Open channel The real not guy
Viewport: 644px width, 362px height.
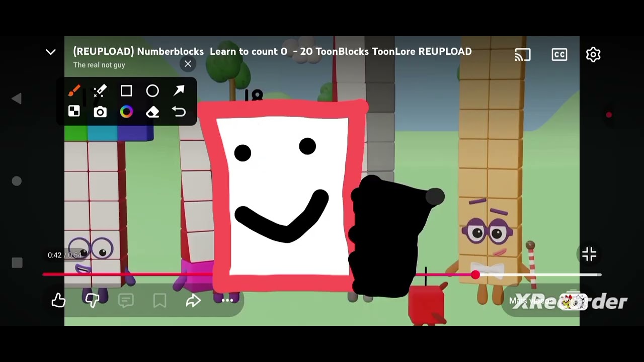coord(99,65)
